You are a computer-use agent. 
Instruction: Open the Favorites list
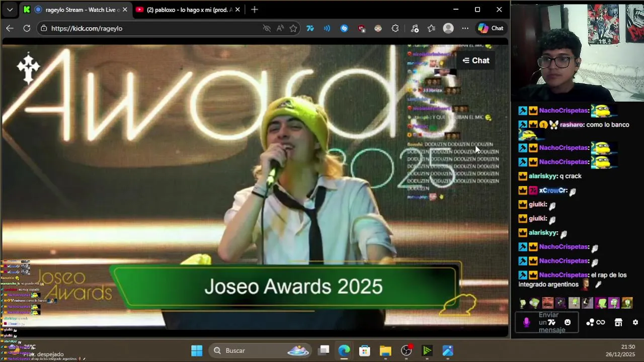tap(431, 28)
